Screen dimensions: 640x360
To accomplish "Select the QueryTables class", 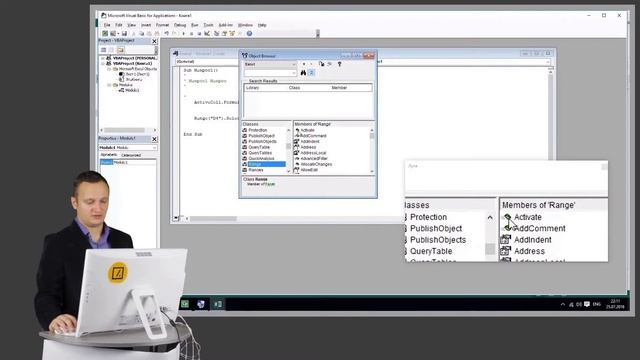I will coord(260,153).
